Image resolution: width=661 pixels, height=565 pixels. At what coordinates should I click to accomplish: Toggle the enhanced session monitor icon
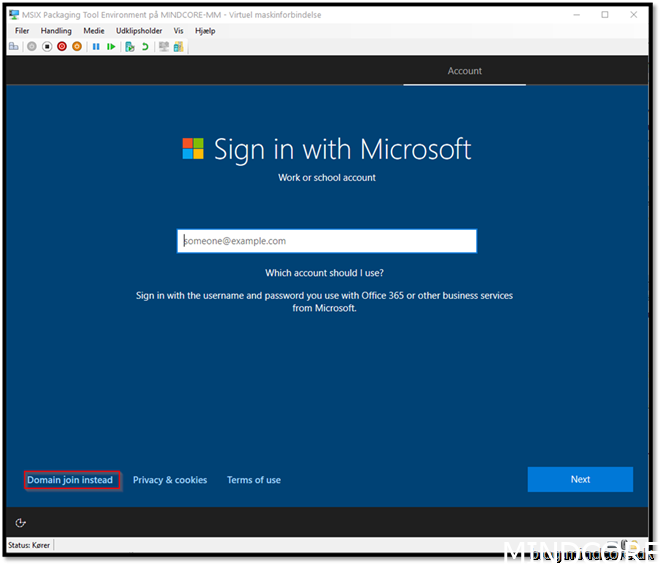click(x=163, y=46)
